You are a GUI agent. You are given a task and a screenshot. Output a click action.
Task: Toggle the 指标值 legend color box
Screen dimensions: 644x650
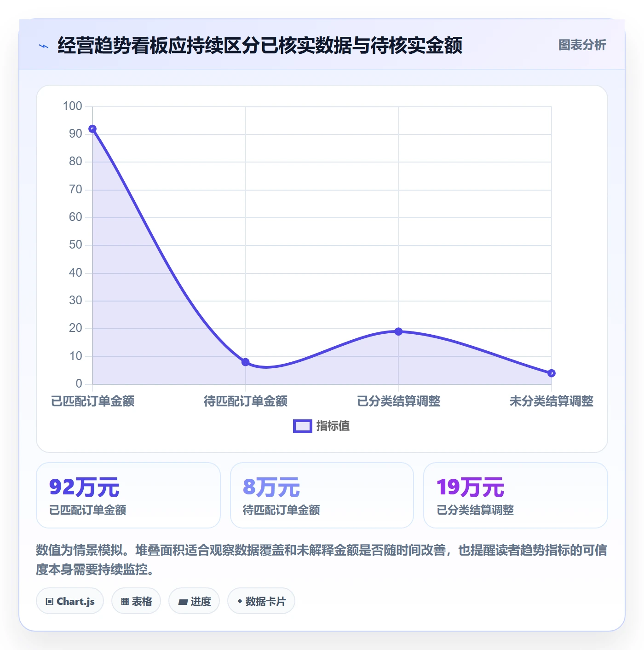(303, 426)
